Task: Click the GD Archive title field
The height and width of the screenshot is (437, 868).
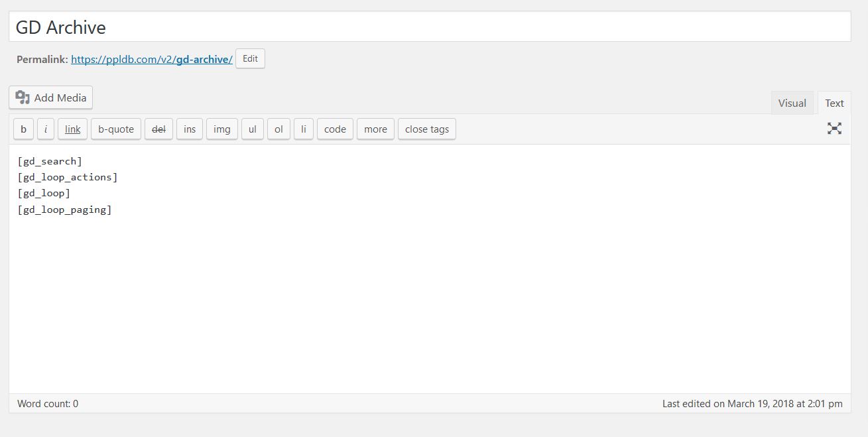Action: pyautogui.click(x=430, y=27)
